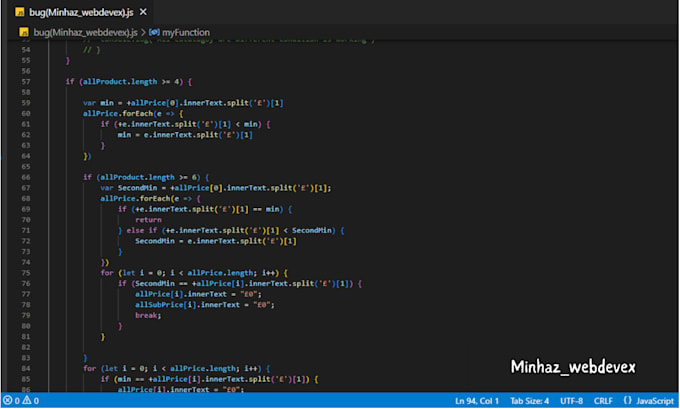Change Tab Size: 4 indentation setting

(530, 401)
